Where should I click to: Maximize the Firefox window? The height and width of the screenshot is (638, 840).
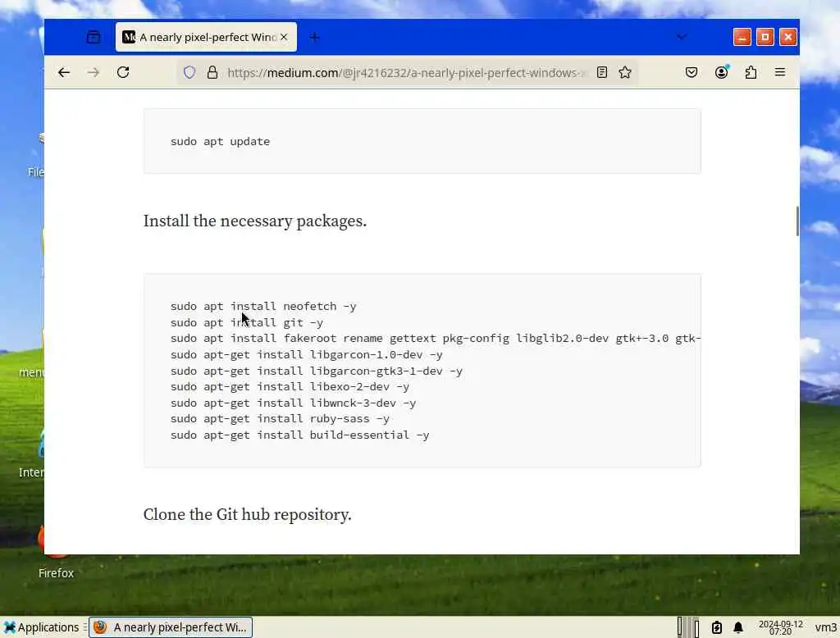[x=765, y=37]
